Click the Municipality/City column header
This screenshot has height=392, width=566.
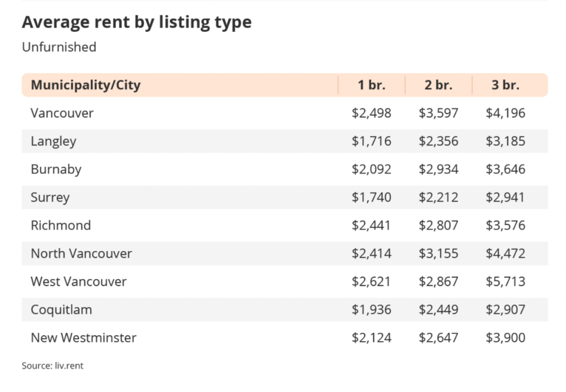pos(86,85)
